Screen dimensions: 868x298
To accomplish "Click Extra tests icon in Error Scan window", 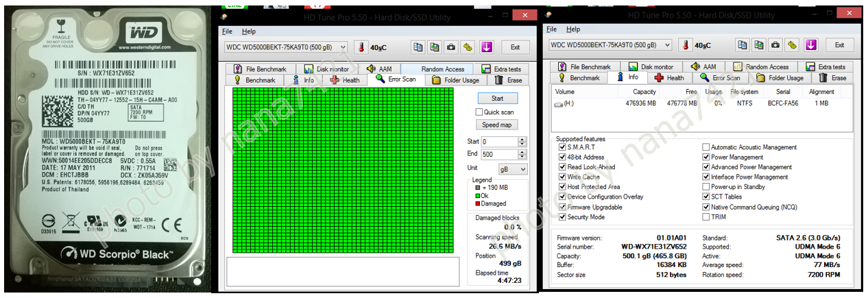I will point(486,69).
